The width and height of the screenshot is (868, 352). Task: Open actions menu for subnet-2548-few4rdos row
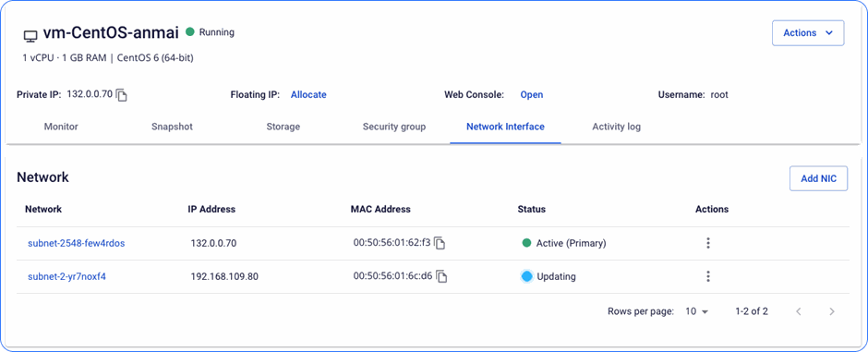point(708,243)
